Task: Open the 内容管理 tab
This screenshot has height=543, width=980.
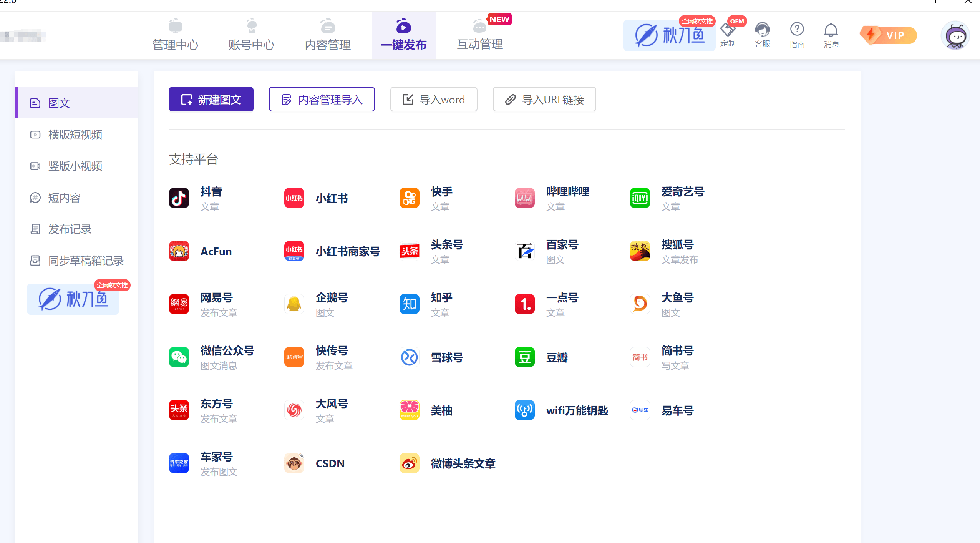Action: (328, 35)
